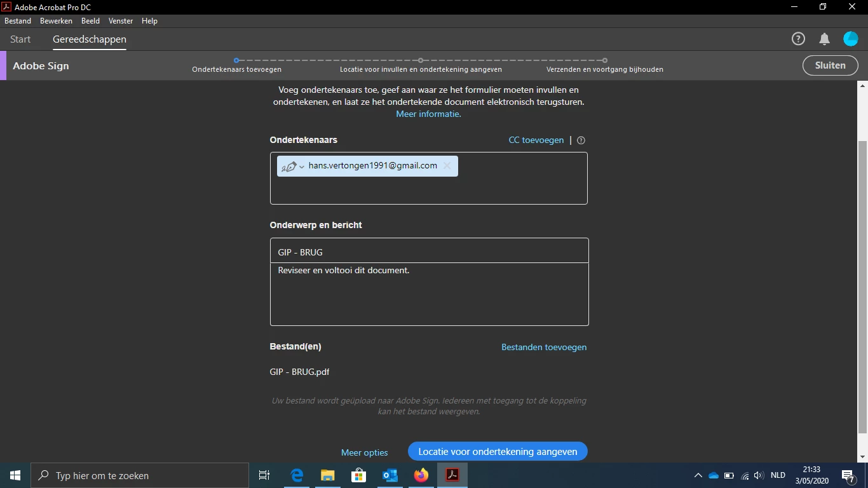This screenshot has width=868, height=488.
Task: Open the Beeld menu
Action: point(90,21)
